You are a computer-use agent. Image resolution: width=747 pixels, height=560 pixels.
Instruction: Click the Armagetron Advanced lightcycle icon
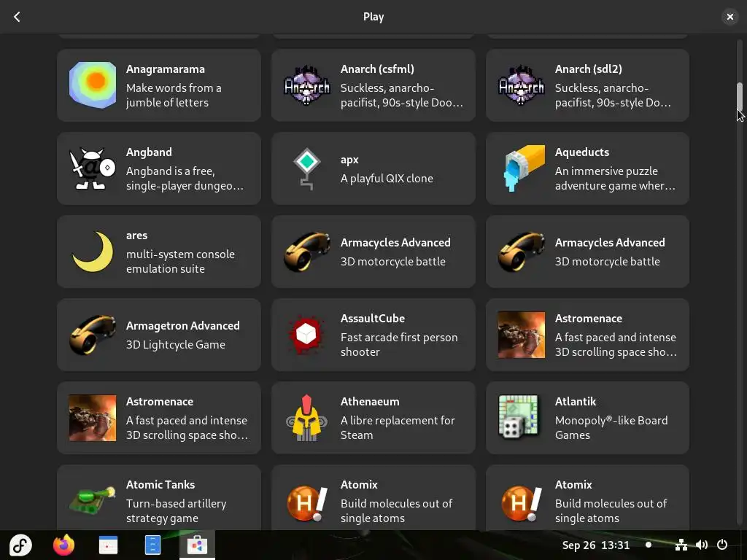pos(93,335)
